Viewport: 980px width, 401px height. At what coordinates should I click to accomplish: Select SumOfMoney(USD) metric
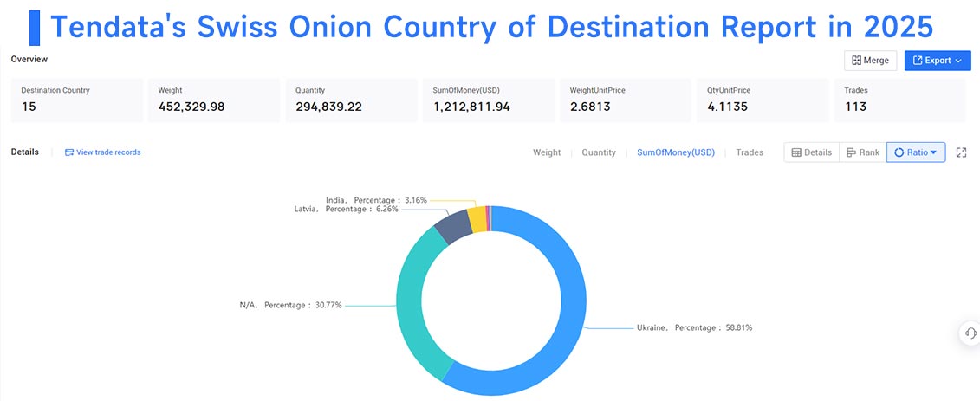676,152
